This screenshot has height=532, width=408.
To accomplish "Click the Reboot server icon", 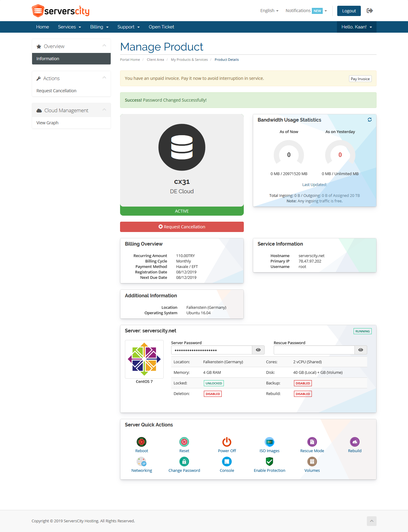I will click(142, 442).
